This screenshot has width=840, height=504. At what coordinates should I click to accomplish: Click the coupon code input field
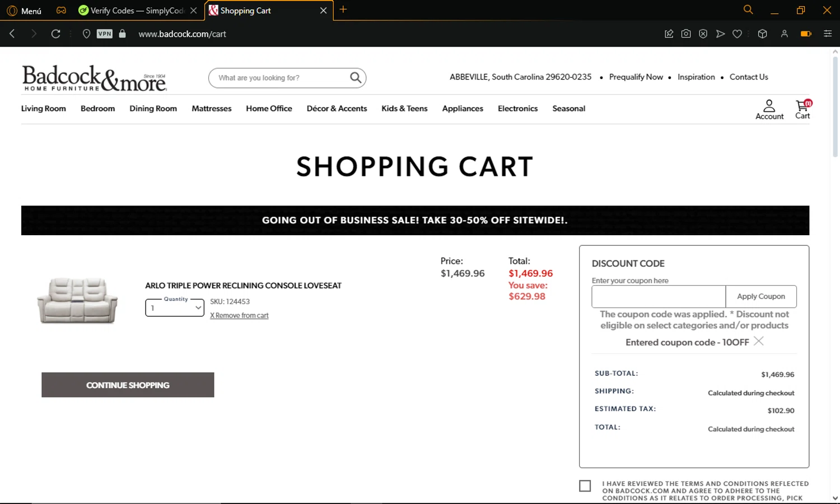pos(659,296)
